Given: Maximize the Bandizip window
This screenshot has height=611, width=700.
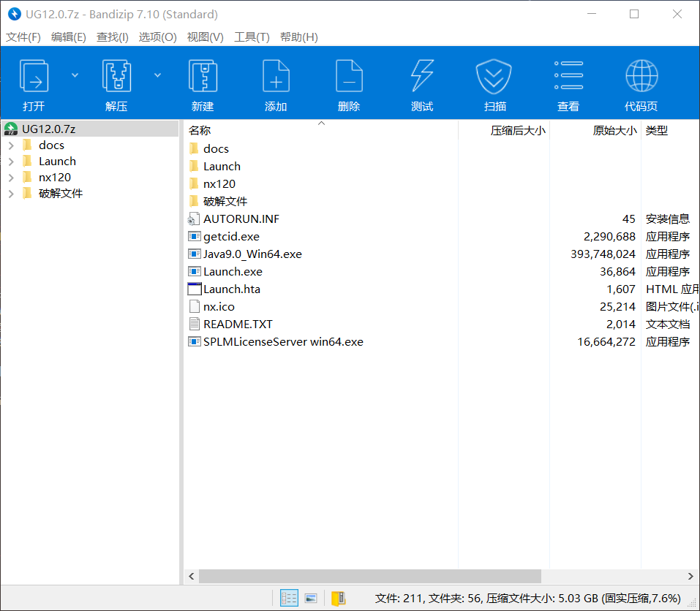Looking at the screenshot, I should tap(634, 14).
